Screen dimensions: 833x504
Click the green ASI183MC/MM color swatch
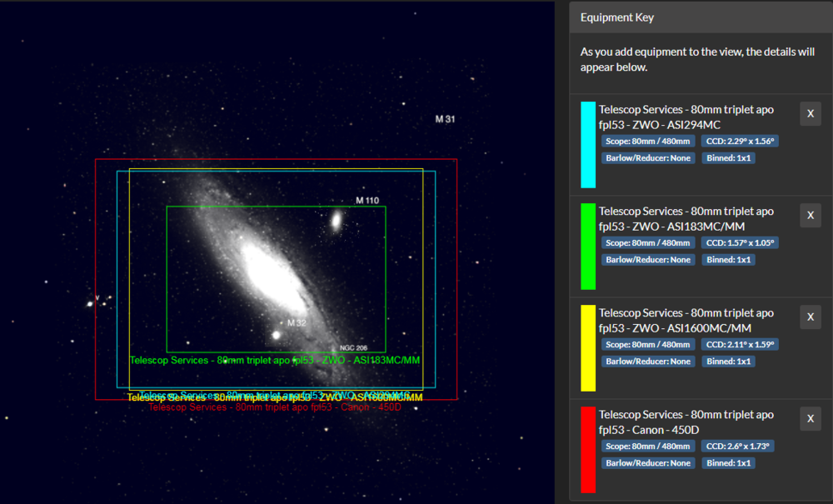tap(588, 247)
